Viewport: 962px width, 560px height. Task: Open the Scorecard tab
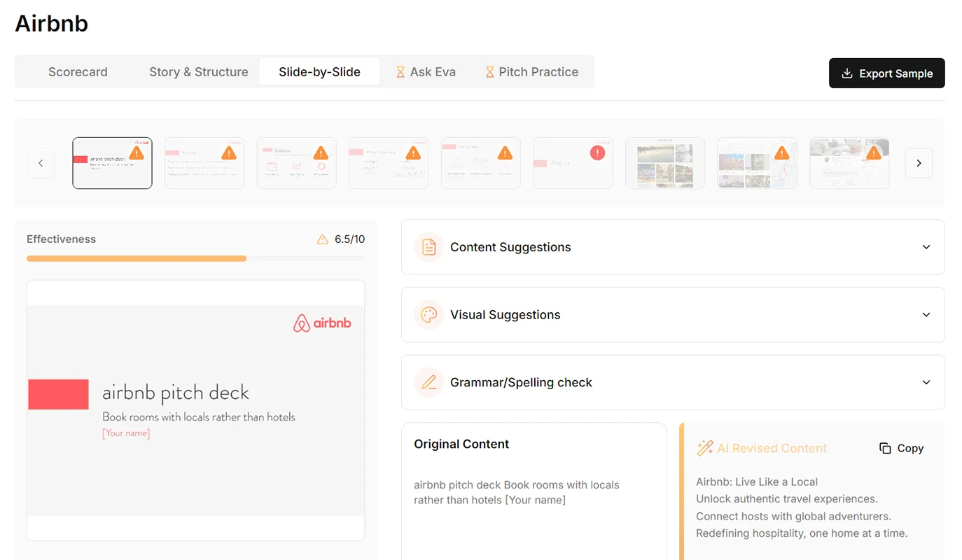[x=78, y=72]
